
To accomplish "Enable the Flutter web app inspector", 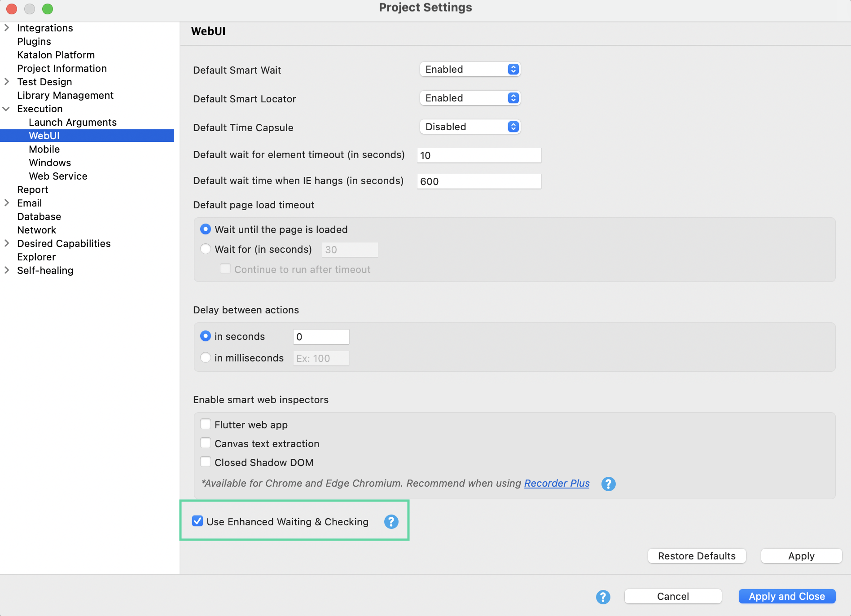I will [x=206, y=423].
